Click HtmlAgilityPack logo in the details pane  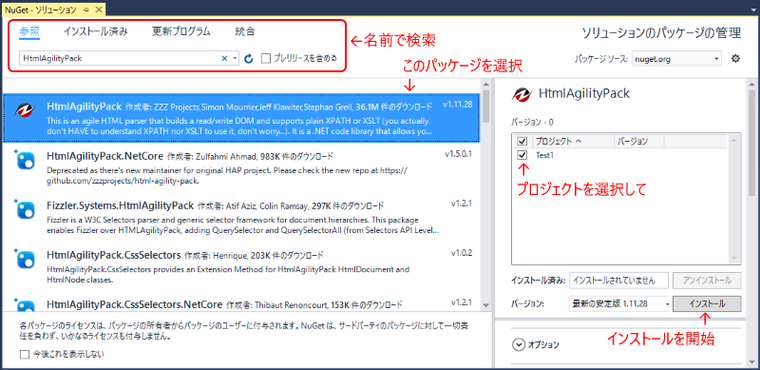522,95
